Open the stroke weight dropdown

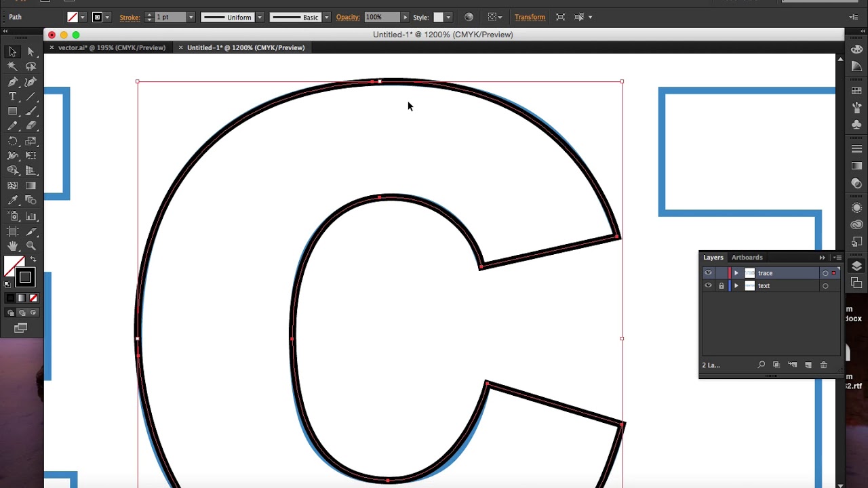point(191,17)
